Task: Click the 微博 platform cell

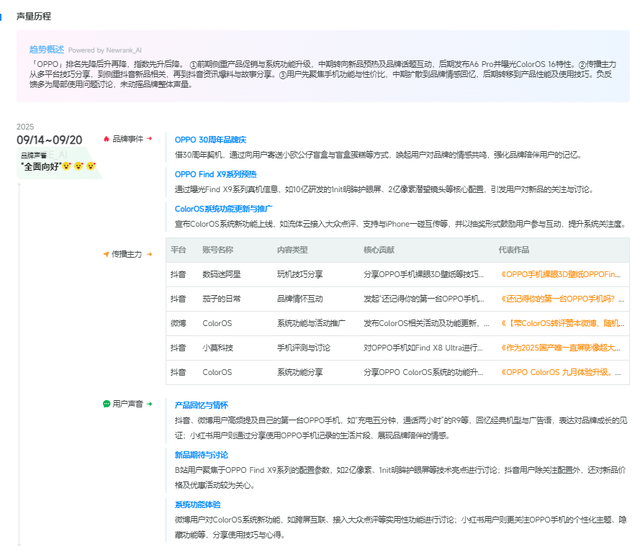Action: (178, 323)
